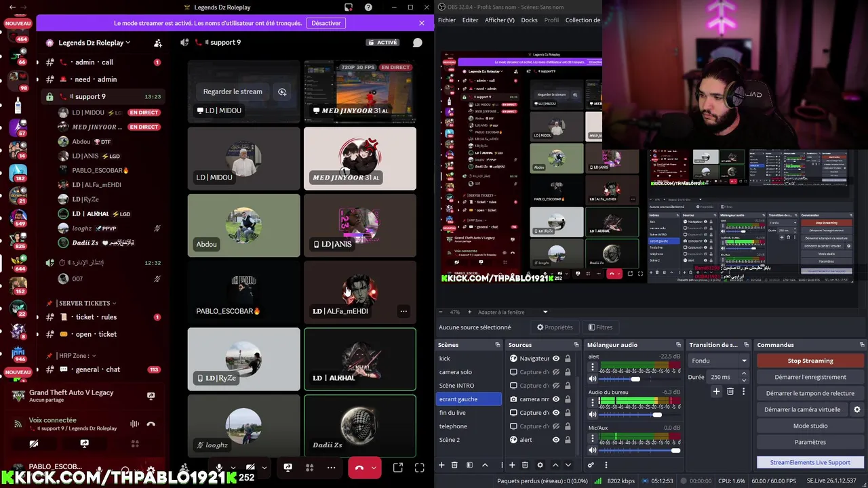Open virtual camera settings gear in Commandes

click(857, 409)
